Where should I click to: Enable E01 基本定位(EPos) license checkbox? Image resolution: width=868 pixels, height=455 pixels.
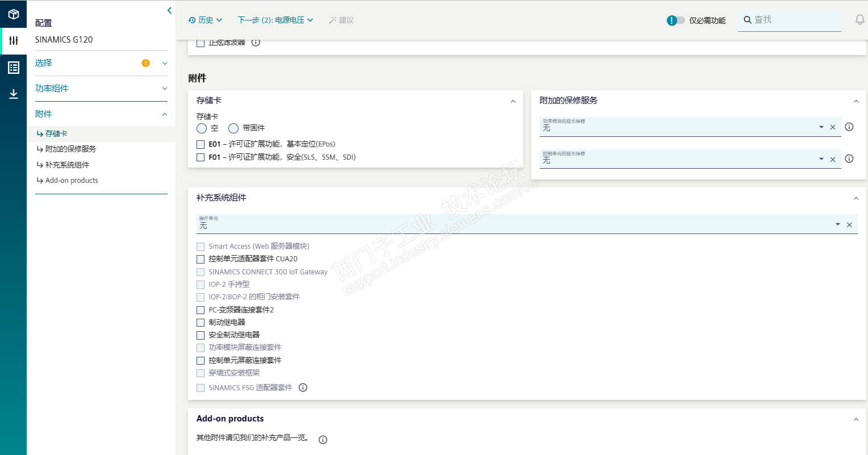pos(201,144)
